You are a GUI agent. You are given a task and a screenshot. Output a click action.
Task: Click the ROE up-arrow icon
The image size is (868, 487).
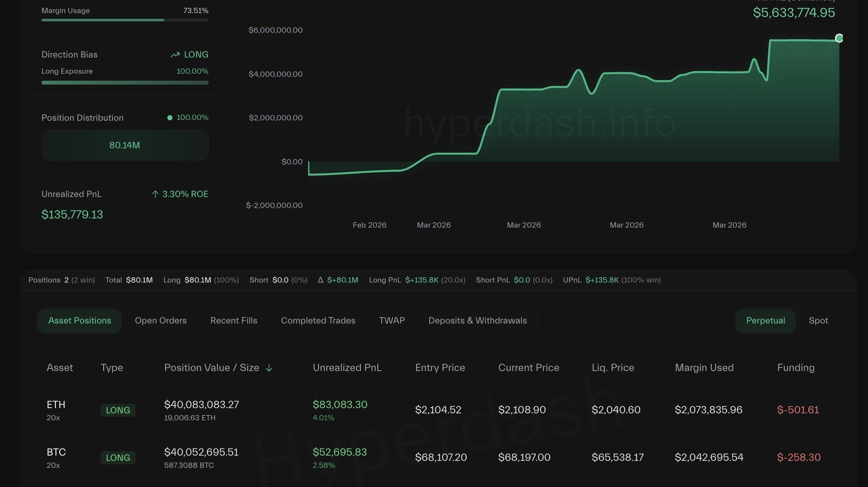(x=155, y=194)
